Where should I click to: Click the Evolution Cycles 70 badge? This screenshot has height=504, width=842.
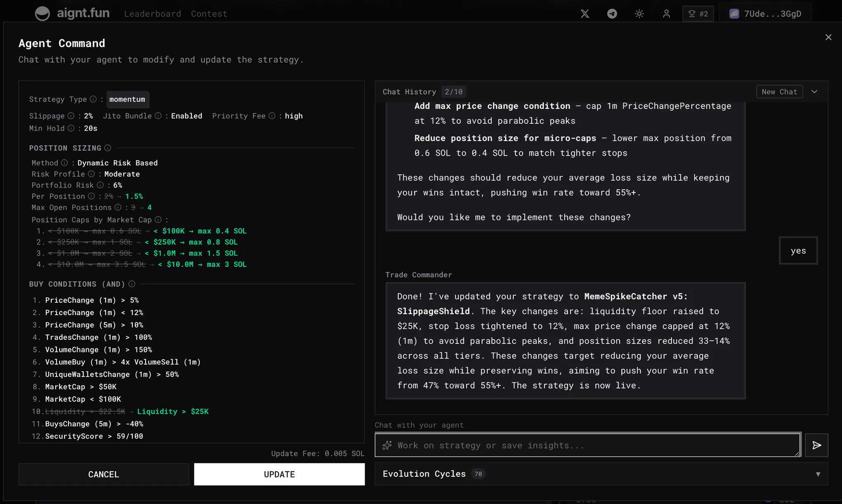[478, 474]
